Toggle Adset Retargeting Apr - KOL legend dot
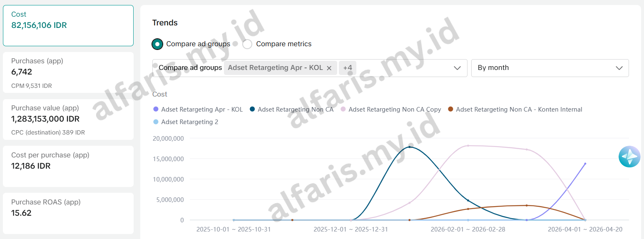644x239 pixels. (x=156, y=110)
